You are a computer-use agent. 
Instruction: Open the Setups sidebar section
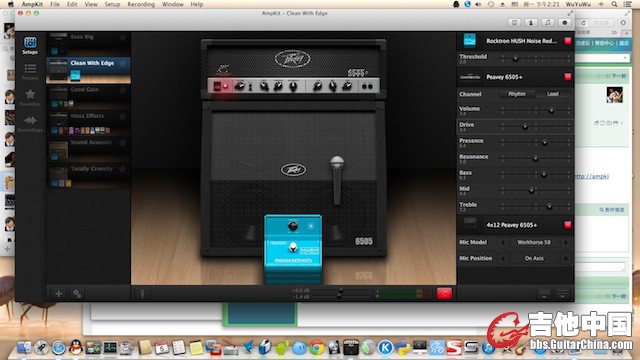tap(30, 45)
